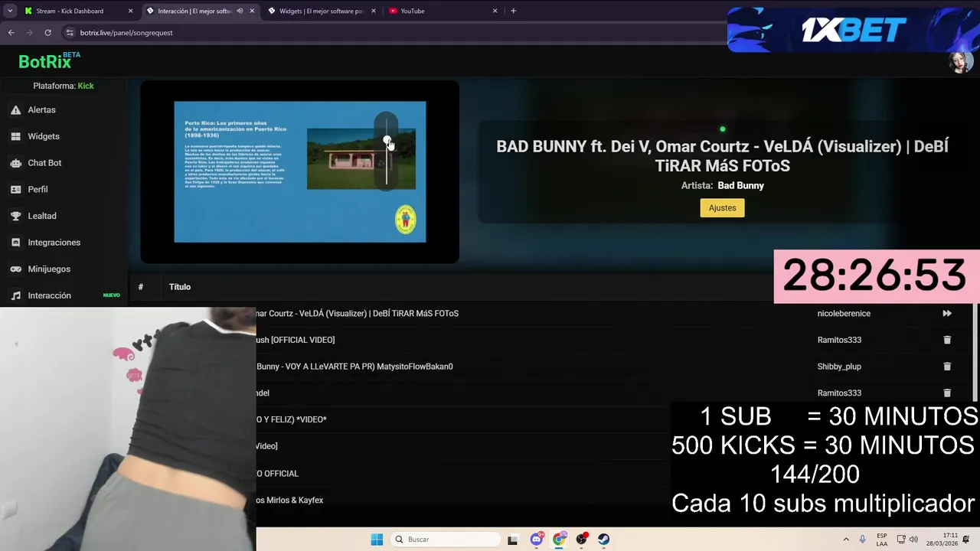Open Steam from taskbar
Image resolution: width=980 pixels, height=551 pixels.
click(604, 540)
